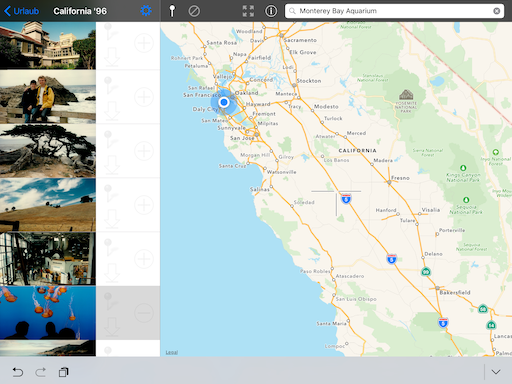This screenshot has width=512, height=384.
Task: Tap pin icon on cypress tree row
Action: click(x=110, y=139)
